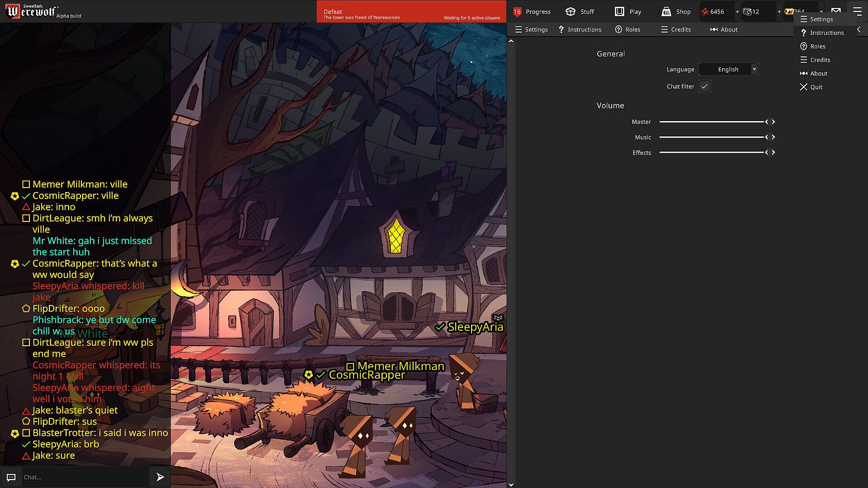This screenshot has width=868, height=488.
Task: Click the Master volume right arrow
Action: pyautogui.click(x=774, y=122)
